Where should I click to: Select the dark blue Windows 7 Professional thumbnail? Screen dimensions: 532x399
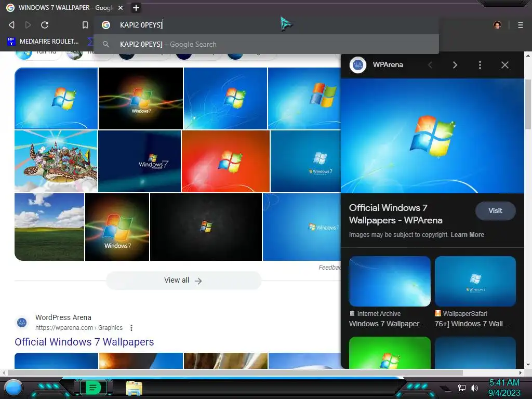click(x=139, y=161)
